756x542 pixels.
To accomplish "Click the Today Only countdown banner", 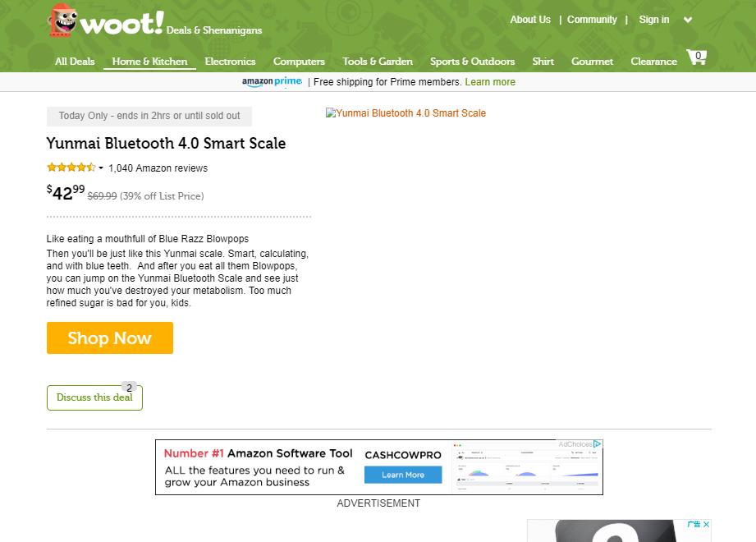I will coord(149,117).
